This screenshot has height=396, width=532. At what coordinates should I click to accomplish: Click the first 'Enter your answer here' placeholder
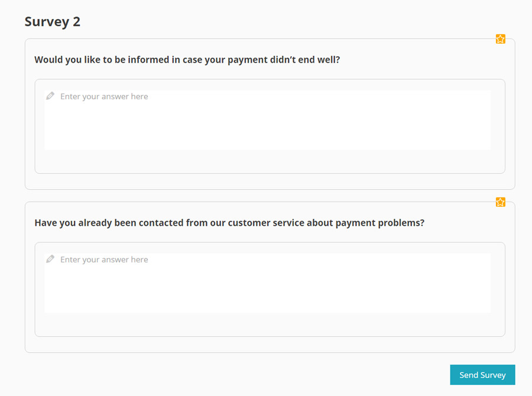point(104,96)
